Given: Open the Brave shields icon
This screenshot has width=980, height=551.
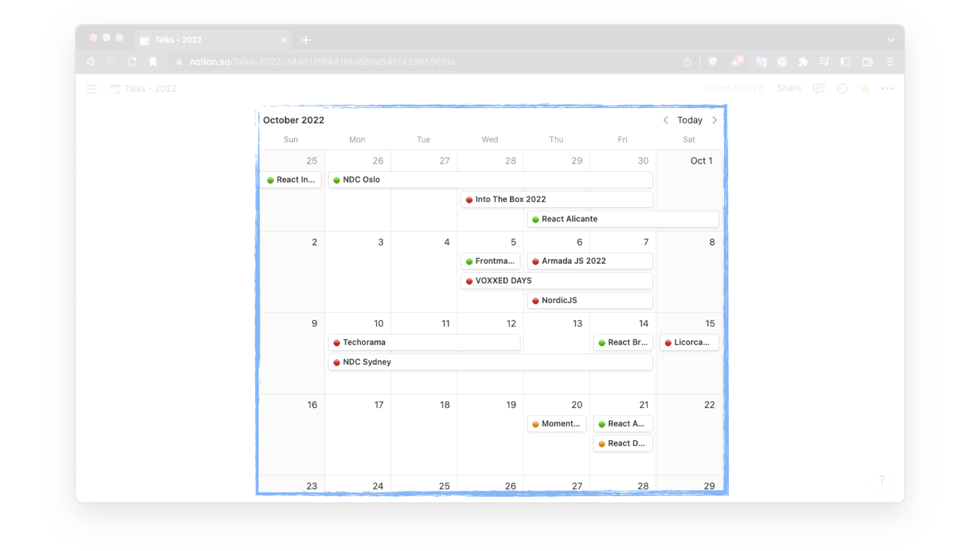Looking at the screenshot, I should click(x=713, y=62).
